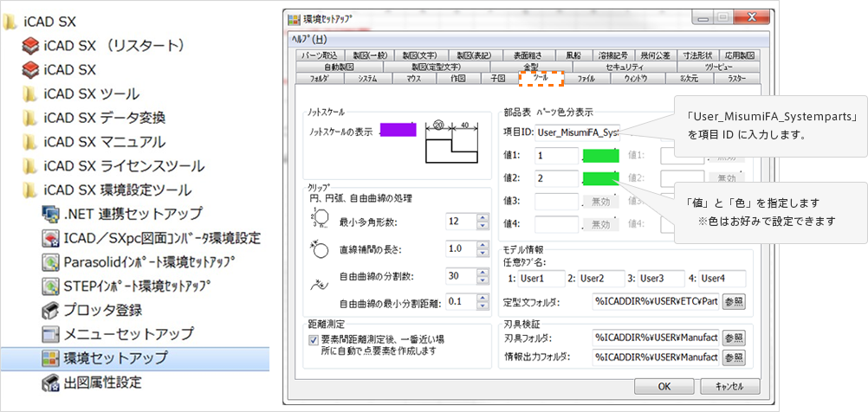Viewport: 868px width, 412px height.
Task: Pick the purple ノットスケールの表示 color swatch
Action: click(398, 130)
